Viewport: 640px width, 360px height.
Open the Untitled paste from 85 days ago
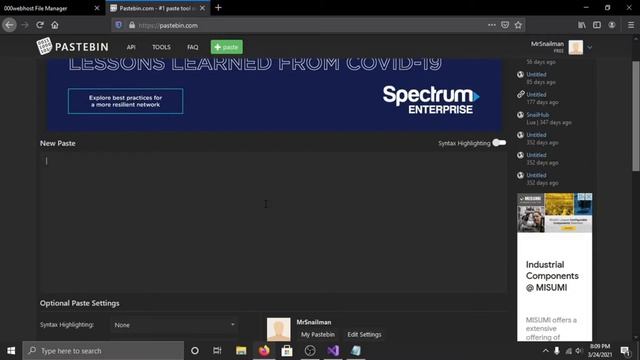(536, 74)
